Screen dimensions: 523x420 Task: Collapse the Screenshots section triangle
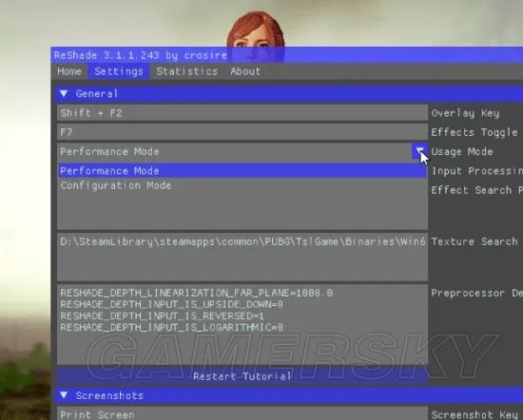[x=64, y=395]
